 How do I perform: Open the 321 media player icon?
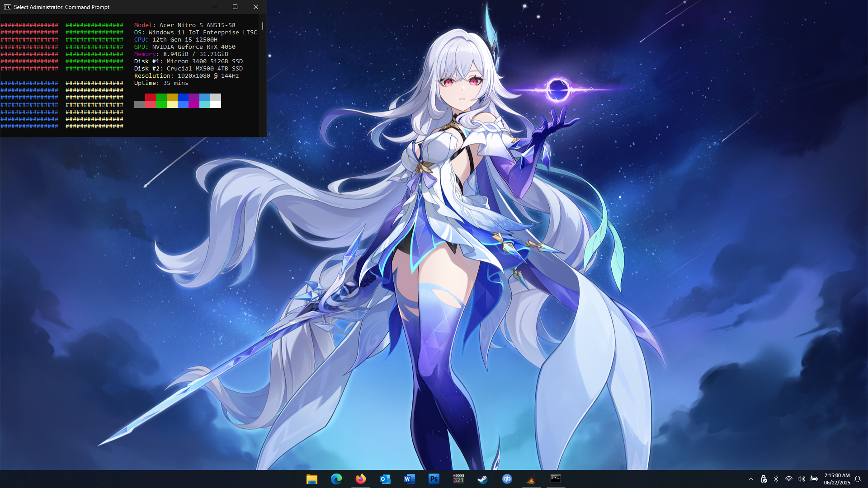pos(458,479)
